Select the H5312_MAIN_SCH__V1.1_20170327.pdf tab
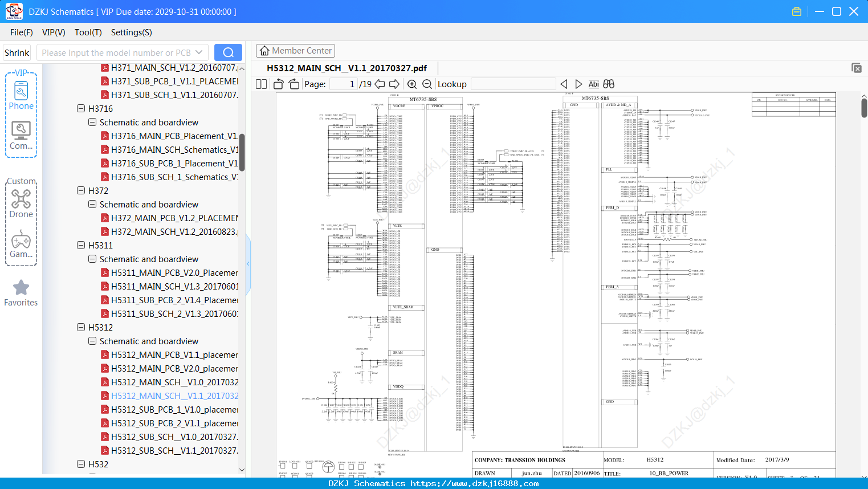 coord(347,68)
